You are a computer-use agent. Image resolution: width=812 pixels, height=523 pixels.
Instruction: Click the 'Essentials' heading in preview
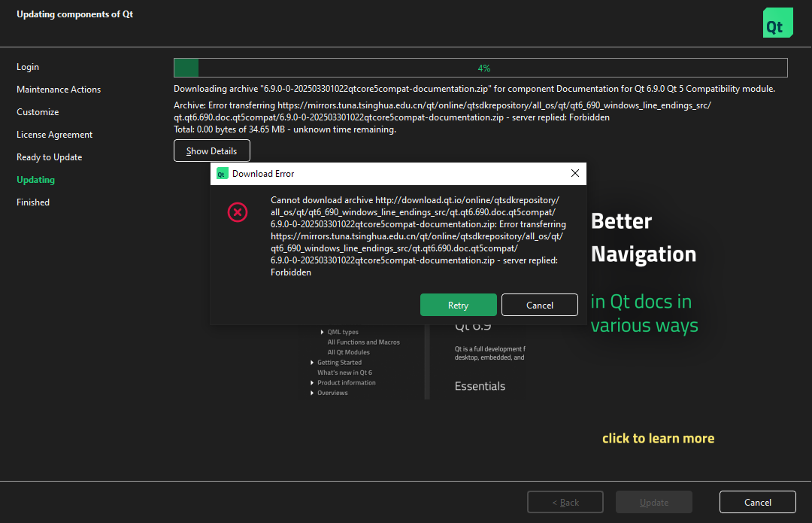(x=480, y=386)
